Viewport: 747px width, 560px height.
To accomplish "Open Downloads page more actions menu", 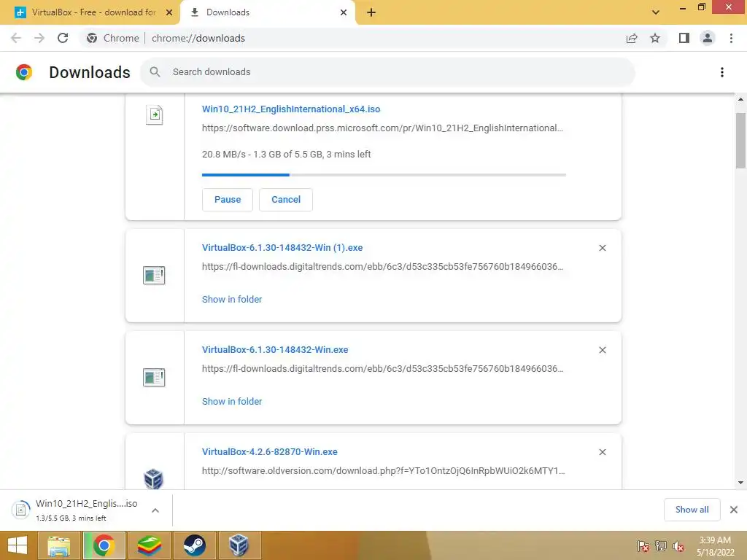I will tap(722, 72).
